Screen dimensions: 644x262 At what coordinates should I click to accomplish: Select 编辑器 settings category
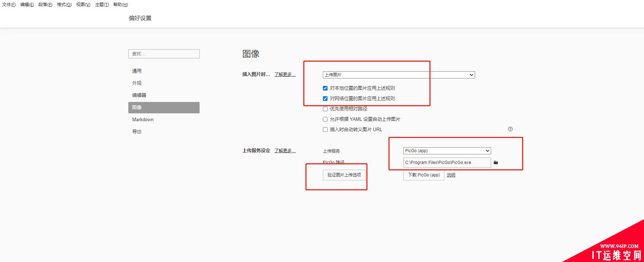click(x=164, y=95)
